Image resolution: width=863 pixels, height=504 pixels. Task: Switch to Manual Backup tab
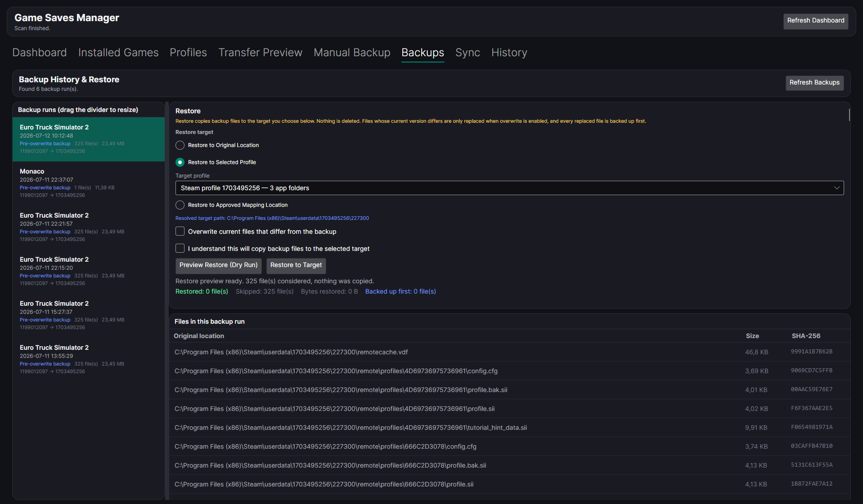(352, 53)
